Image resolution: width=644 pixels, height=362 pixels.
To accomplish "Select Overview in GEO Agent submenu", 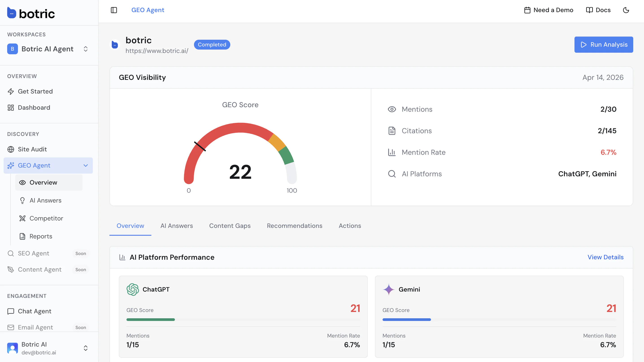I will coord(49,183).
